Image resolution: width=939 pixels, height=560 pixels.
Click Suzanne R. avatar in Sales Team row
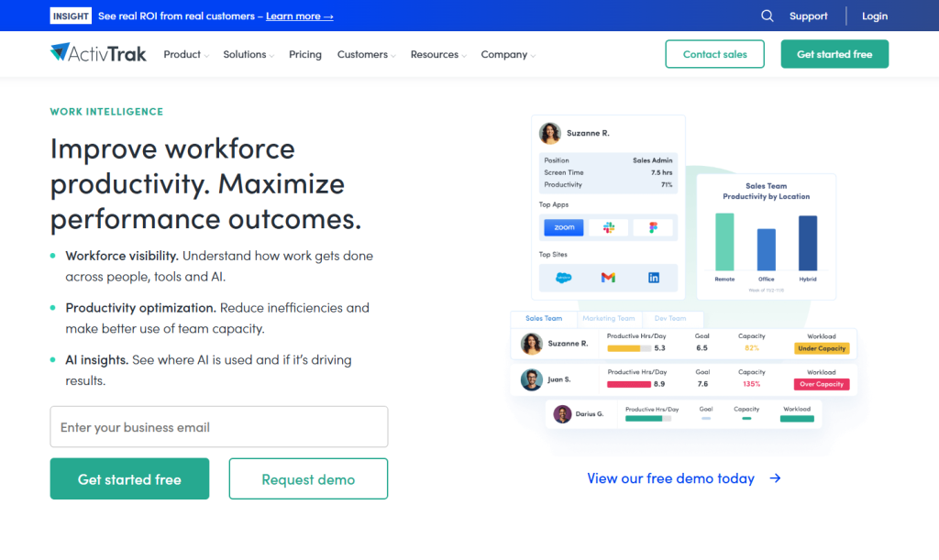(531, 344)
